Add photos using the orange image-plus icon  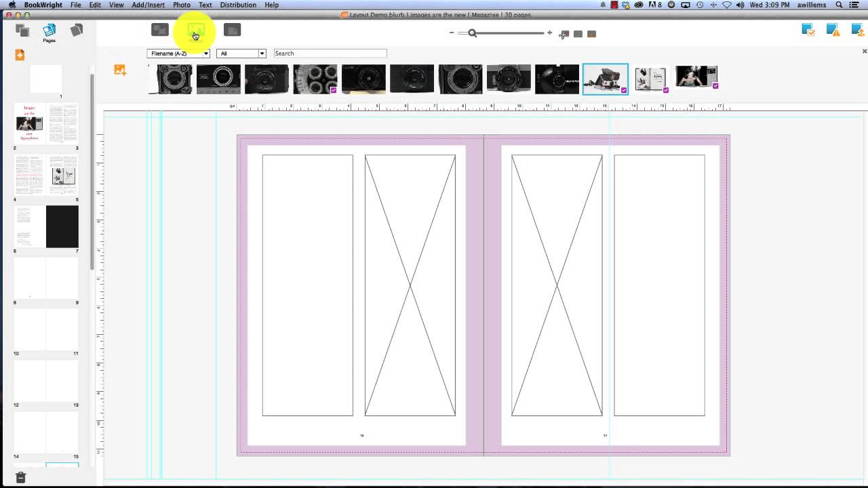(120, 69)
